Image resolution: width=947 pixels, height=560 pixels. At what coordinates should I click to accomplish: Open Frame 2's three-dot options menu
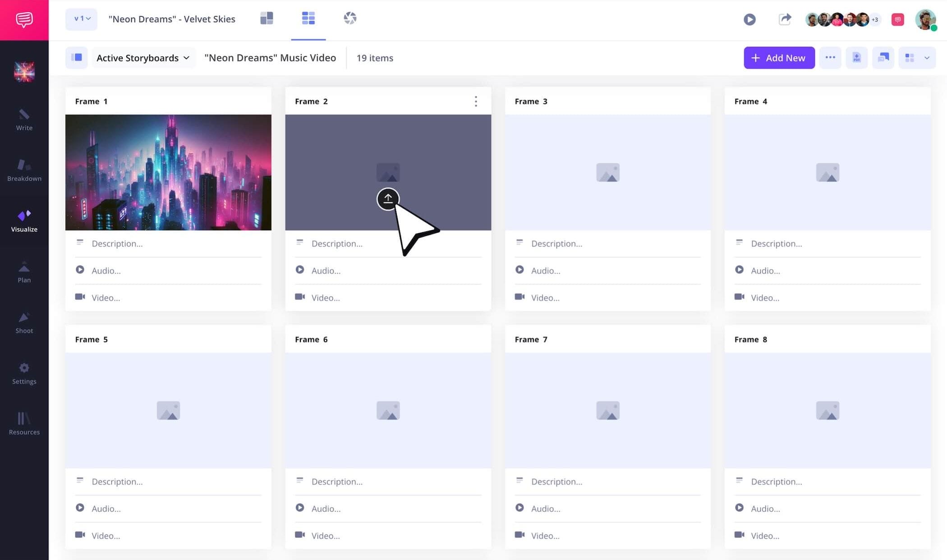[x=476, y=101]
